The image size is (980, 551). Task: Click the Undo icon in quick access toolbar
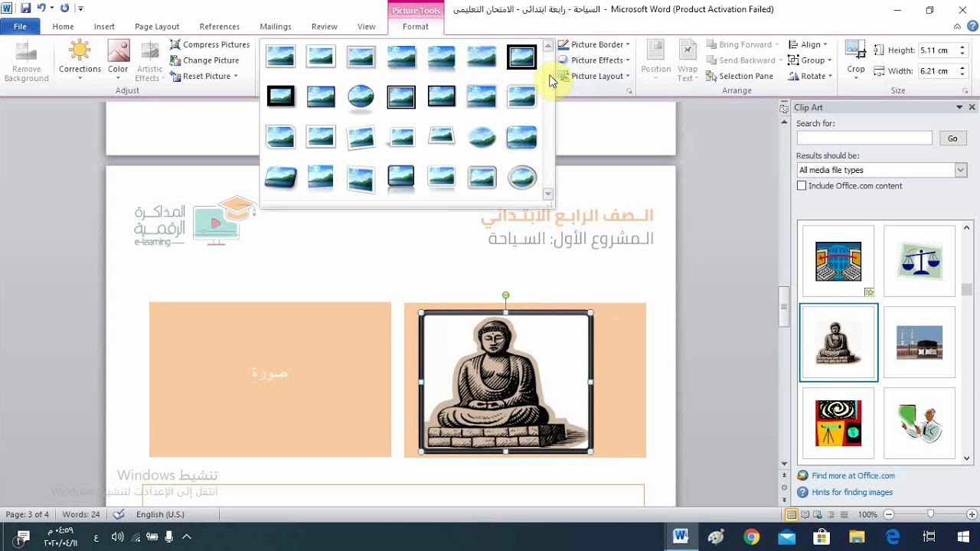pyautogui.click(x=41, y=8)
